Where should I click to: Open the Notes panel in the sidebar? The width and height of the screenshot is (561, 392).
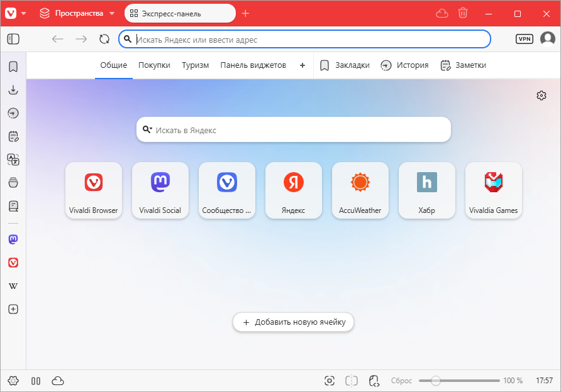coord(13,136)
